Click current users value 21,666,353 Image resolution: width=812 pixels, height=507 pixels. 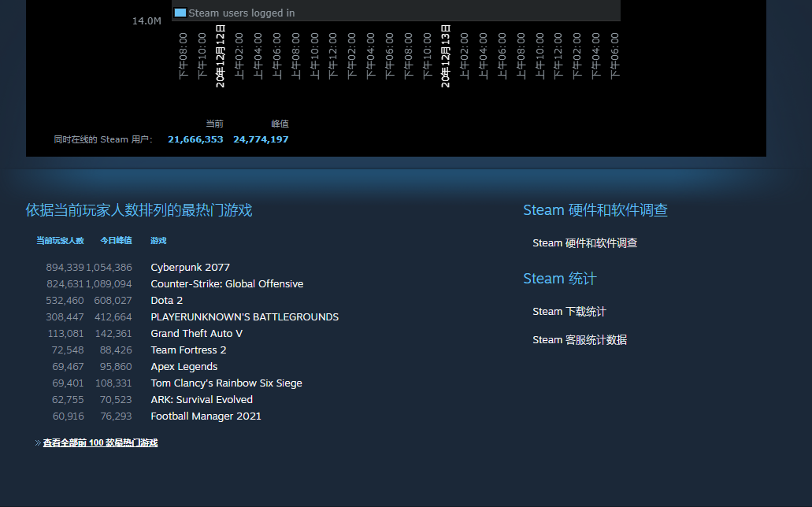195,139
